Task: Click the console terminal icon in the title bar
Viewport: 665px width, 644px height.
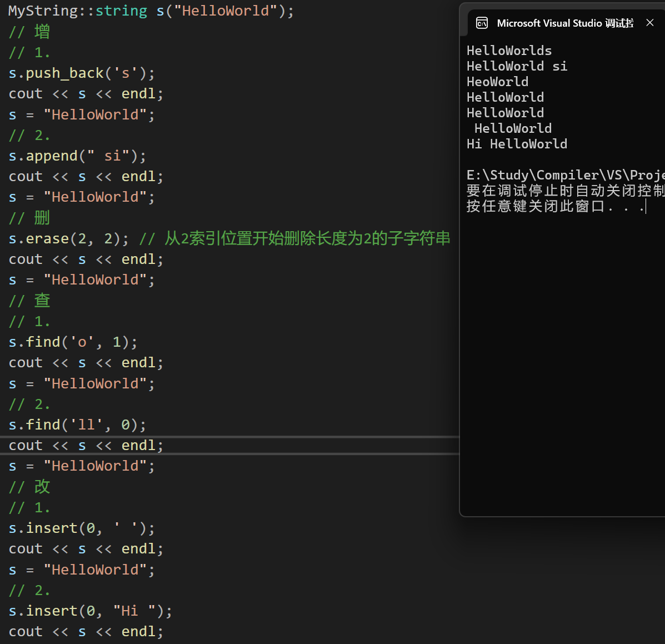Action: tap(482, 23)
